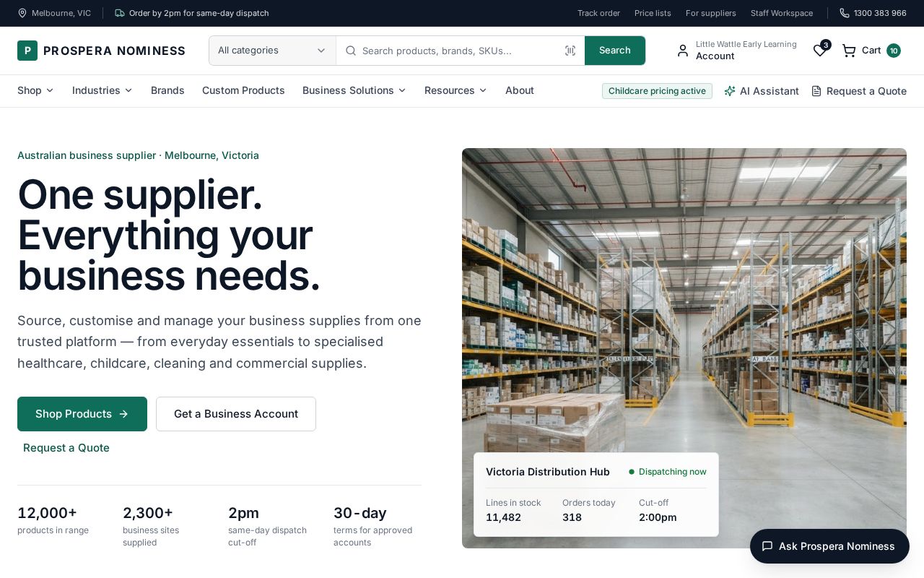Open the About page
924x578 pixels.
pyautogui.click(x=520, y=90)
